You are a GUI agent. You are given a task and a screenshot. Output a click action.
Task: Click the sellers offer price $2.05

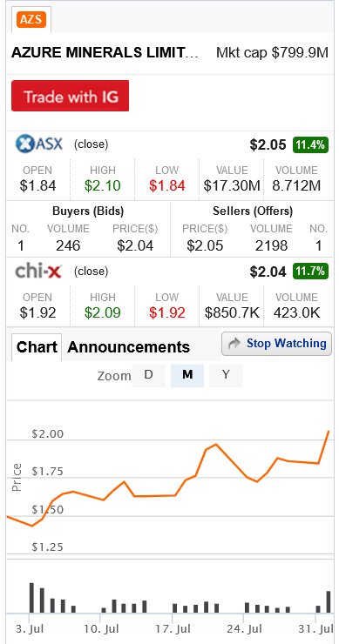205,245
